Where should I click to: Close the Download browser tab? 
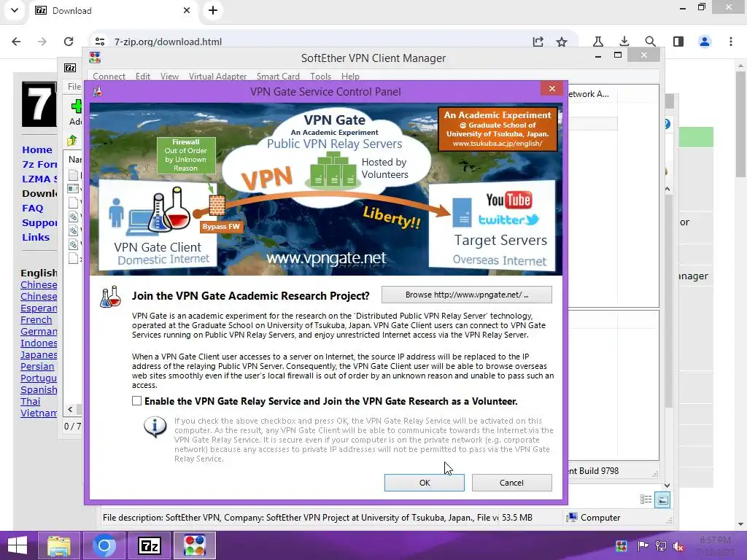pos(187,10)
